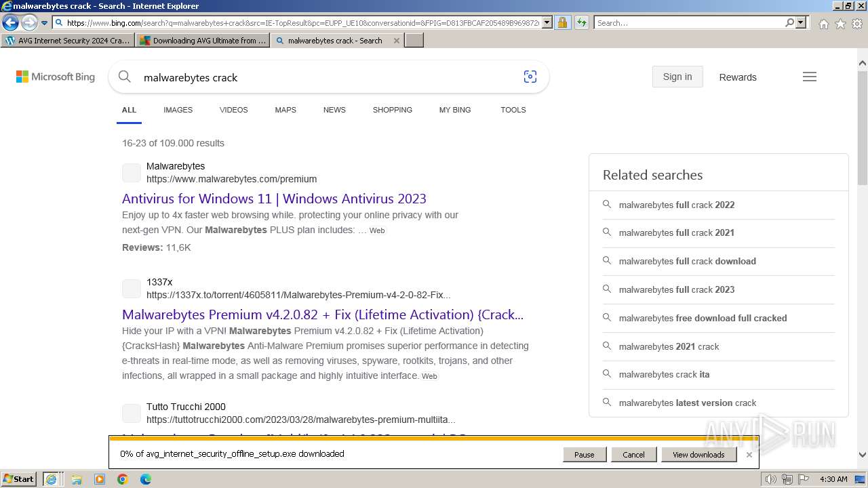868x488 pixels.
Task: Select related search malwarebytes full crack 2021
Action: pyautogui.click(x=677, y=232)
